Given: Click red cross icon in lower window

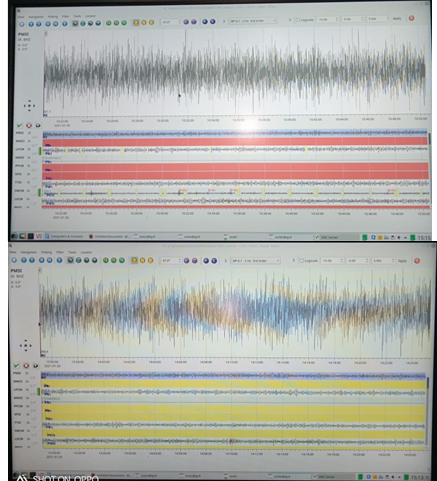Looking at the screenshot, I should 26,366.
